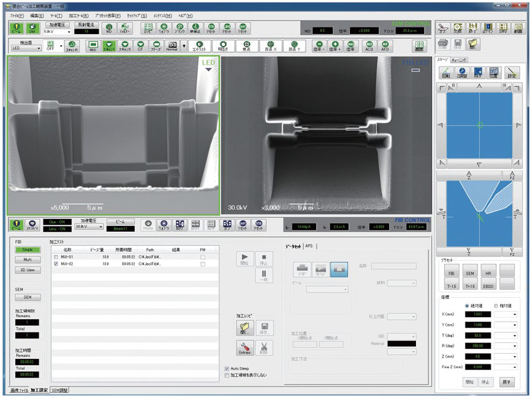Image resolution: width=532 pixels, height=399 pixels.
Task: Click the Det detector icon
Action: pos(32,28)
